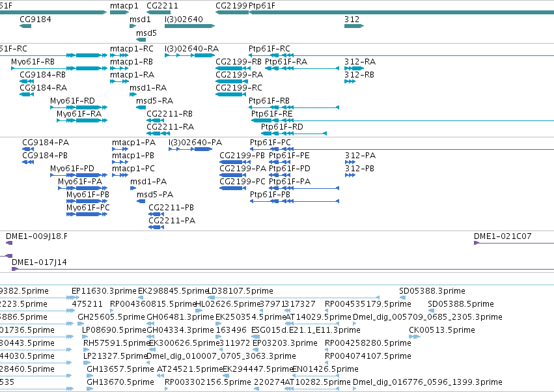Select the mtacp1-RA transcript label
The image size is (554, 392).
pos(132,75)
